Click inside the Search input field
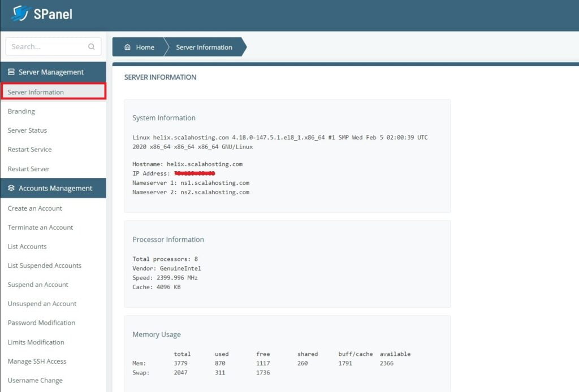The width and height of the screenshot is (579, 392). 45,46
